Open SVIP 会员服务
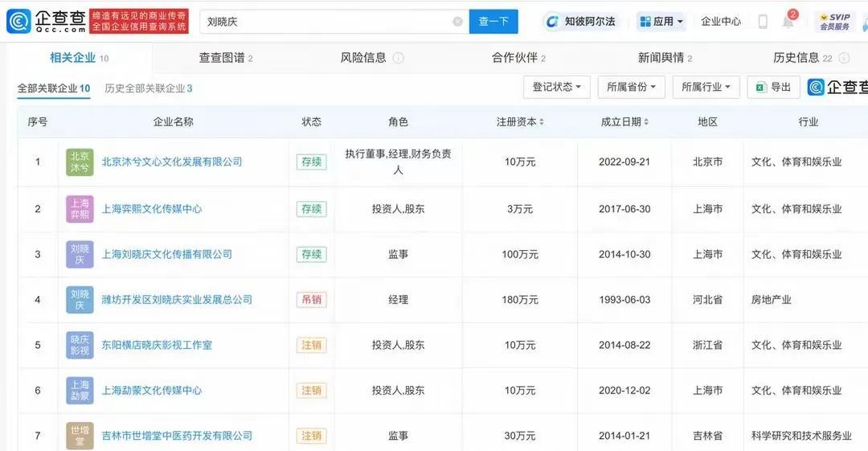The width and height of the screenshot is (868, 451). tap(835, 22)
